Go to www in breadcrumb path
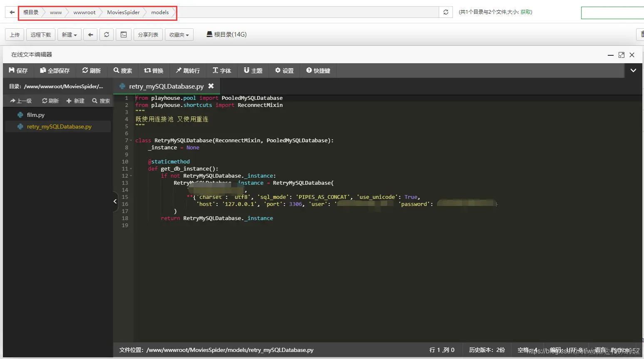 click(x=56, y=12)
